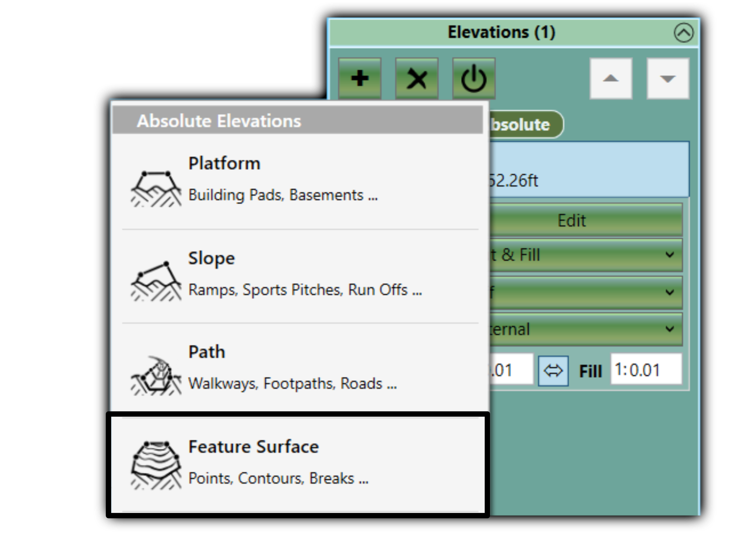Select the Absolute pill toggle
The image size is (756, 533).
526,124
